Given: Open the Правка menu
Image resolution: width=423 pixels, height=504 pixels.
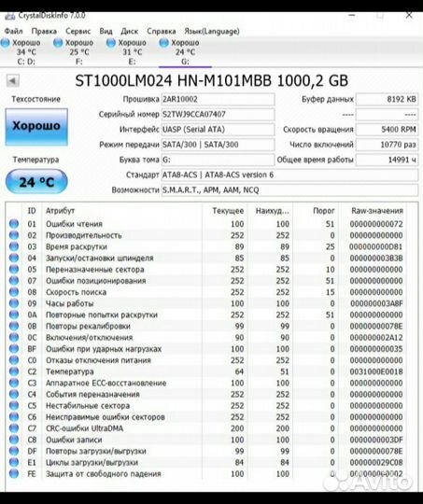Looking at the screenshot, I should click(44, 31).
